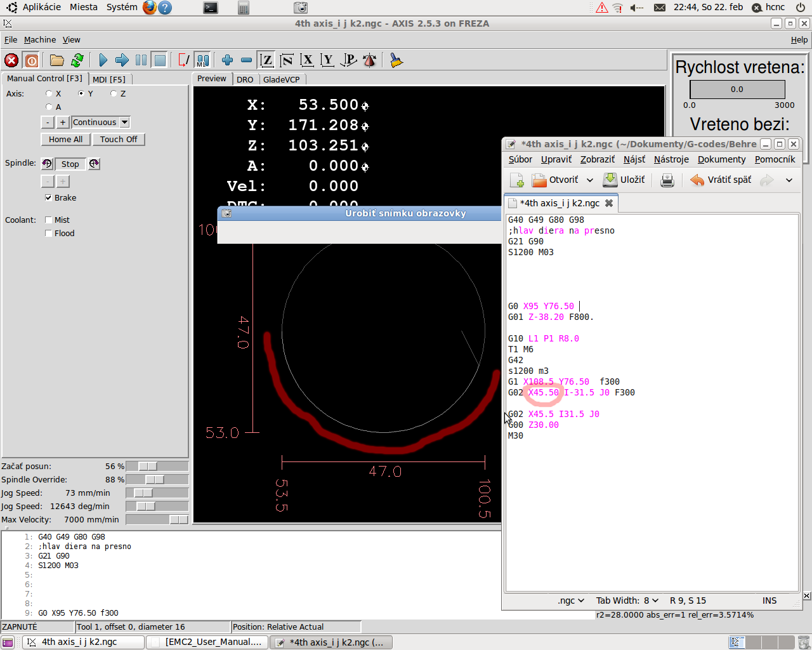Toggle machine power icon
This screenshot has height=650, width=812.
coord(32,60)
